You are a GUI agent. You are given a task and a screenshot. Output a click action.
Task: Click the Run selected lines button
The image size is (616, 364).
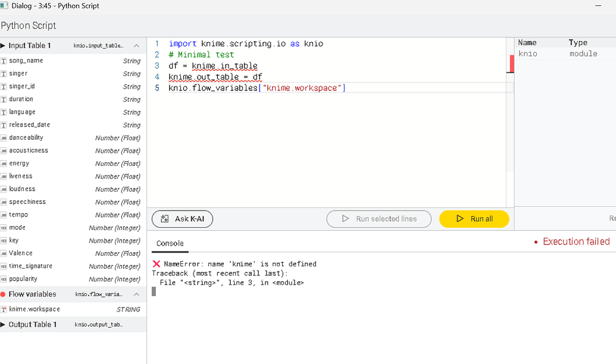pyautogui.click(x=379, y=219)
